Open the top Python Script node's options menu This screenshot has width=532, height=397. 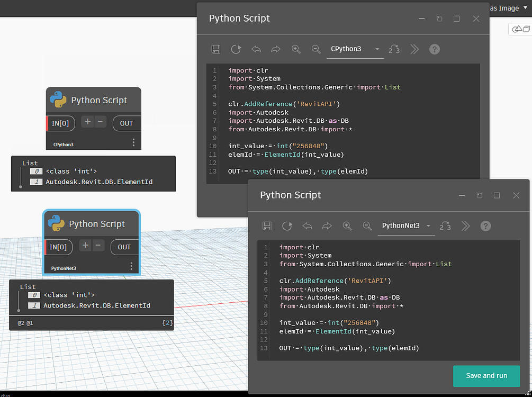133,142
